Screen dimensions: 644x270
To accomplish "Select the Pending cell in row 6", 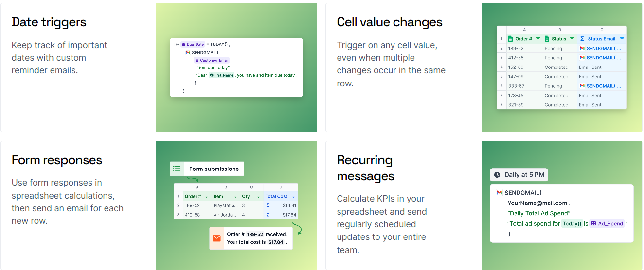I will 553,86.
